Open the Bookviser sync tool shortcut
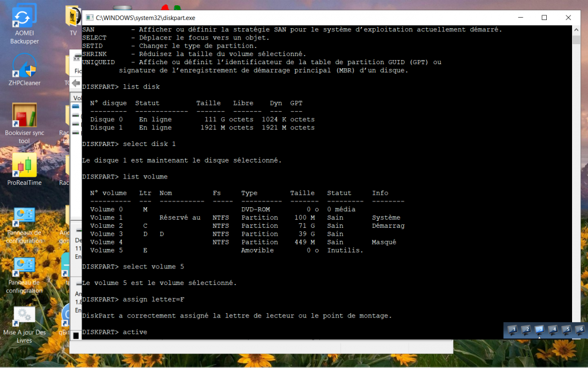Viewport: 588px width, 368px height. (24, 123)
